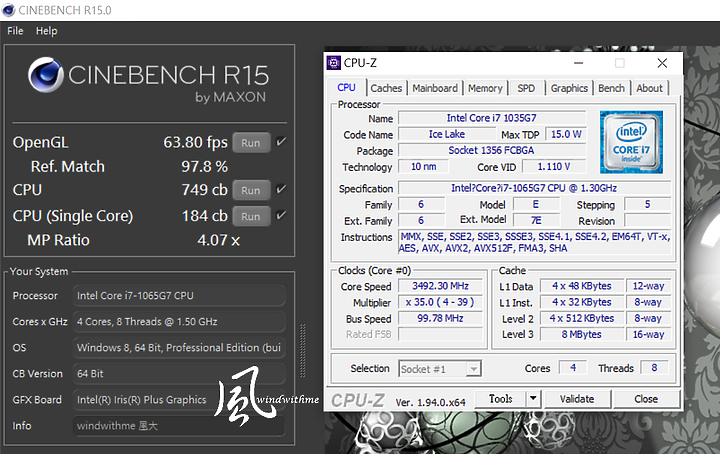Switch to the Graphics tab
The width and height of the screenshot is (720, 454).
click(x=569, y=88)
